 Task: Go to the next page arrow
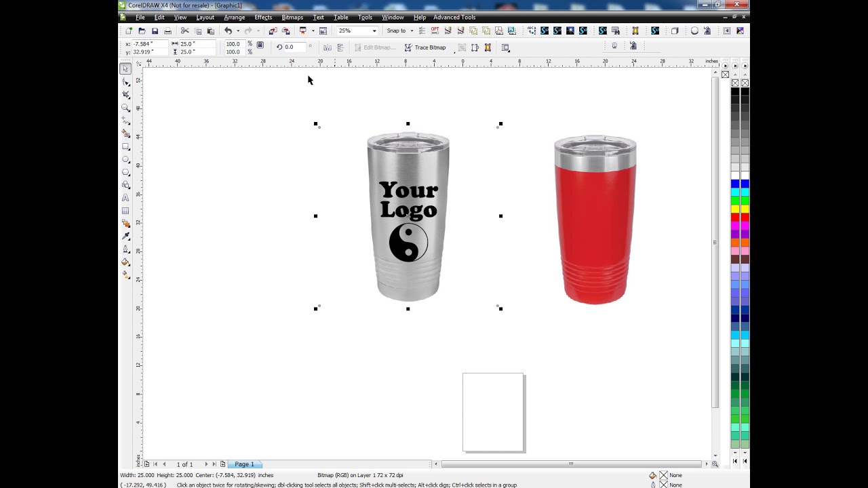(x=206, y=464)
